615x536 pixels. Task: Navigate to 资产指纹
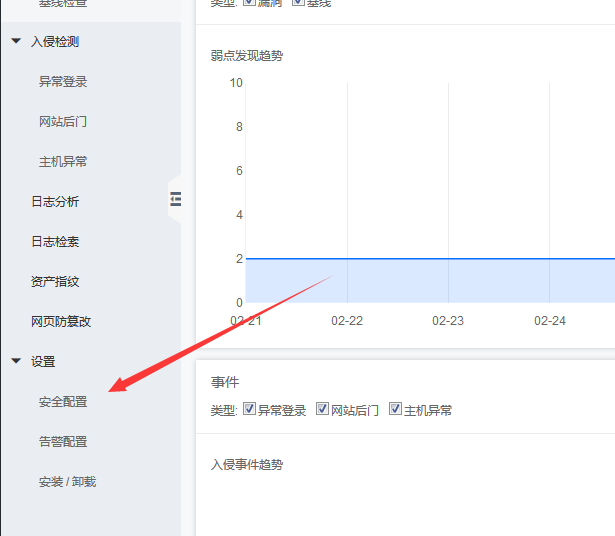[x=55, y=282]
